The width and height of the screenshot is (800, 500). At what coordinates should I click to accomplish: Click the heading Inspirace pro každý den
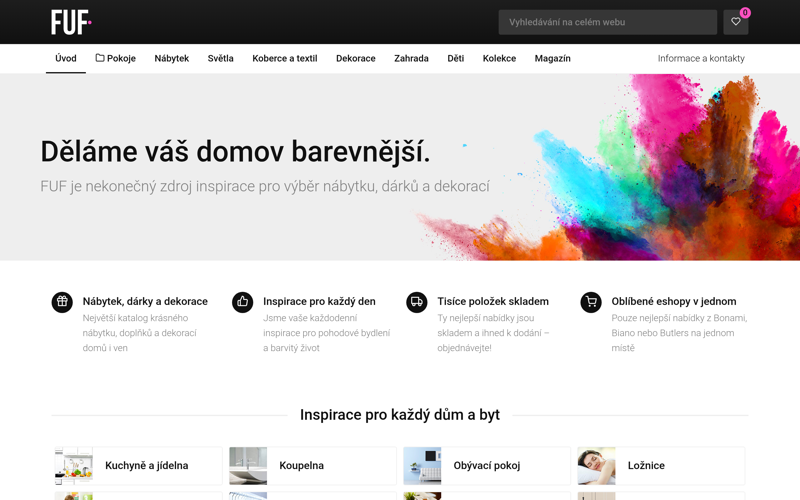point(319,302)
